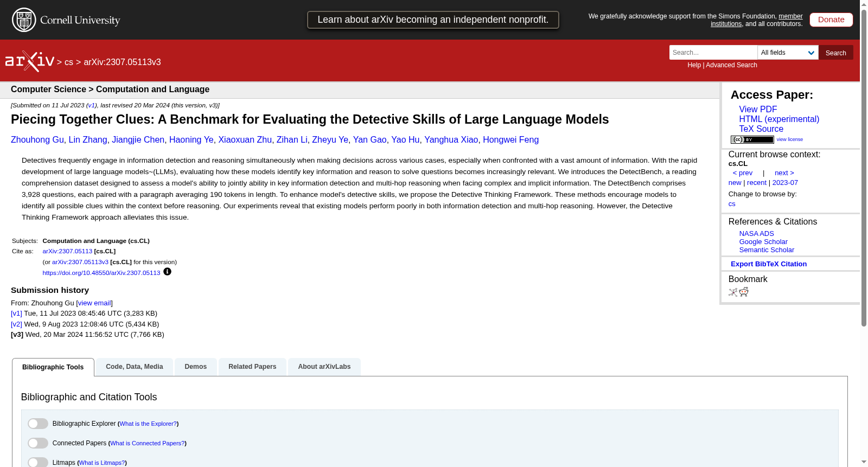Image resolution: width=868 pixels, height=467 pixels.
Task: Click the scrollbar down arrow
Action: [x=864, y=462]
